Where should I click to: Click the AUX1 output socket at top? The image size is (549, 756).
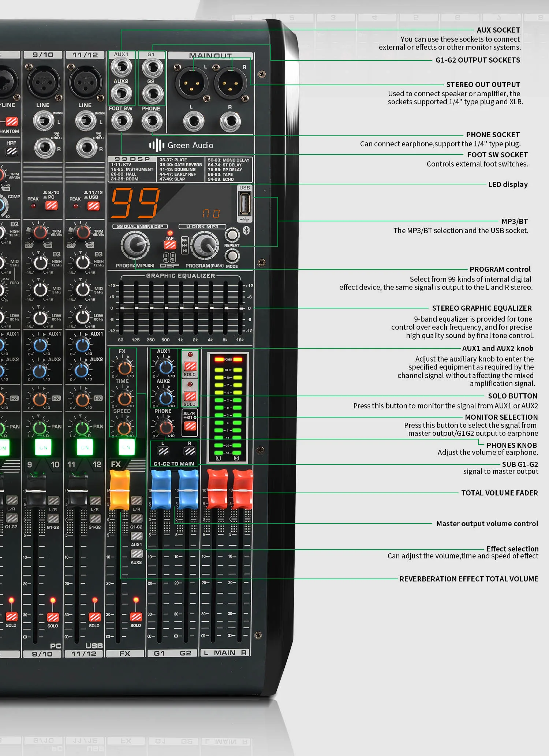(121, 67)
